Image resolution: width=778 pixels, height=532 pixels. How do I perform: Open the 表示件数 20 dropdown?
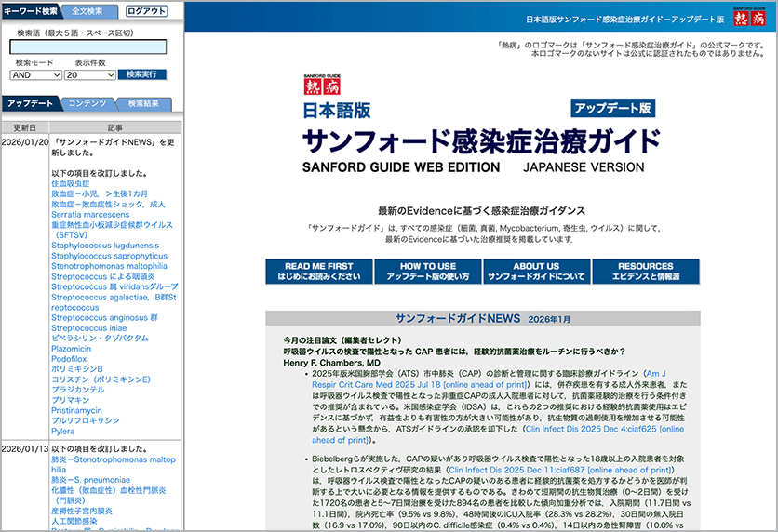tap(90, 74)
